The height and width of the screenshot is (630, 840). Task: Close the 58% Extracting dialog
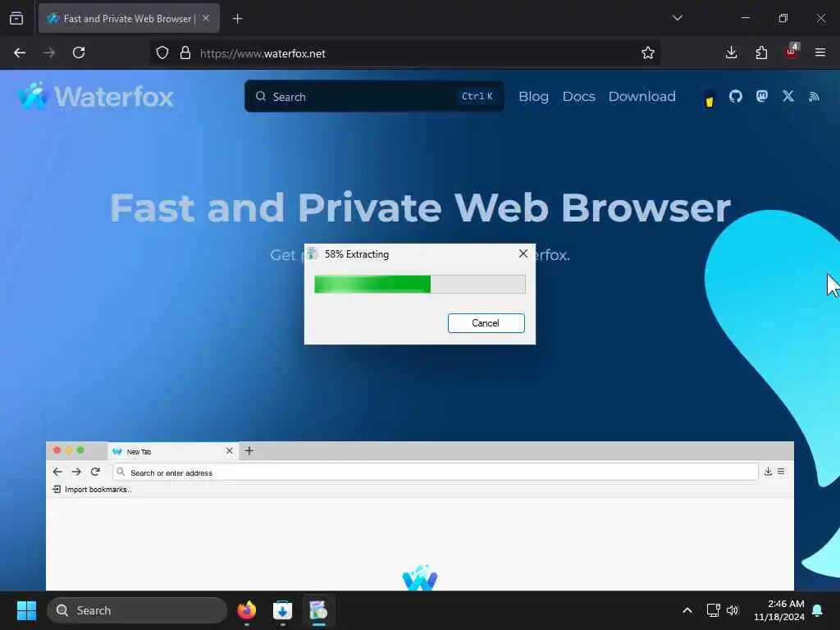point(523,254)
